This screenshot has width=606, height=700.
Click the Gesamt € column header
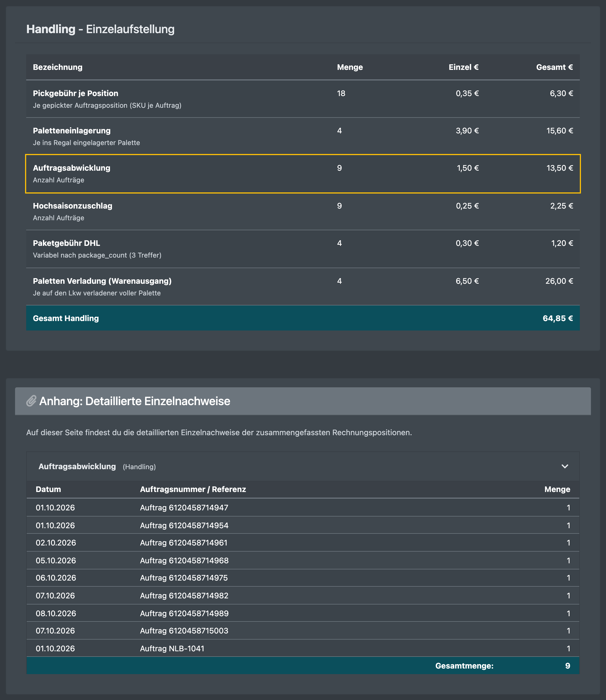point(554,67)
